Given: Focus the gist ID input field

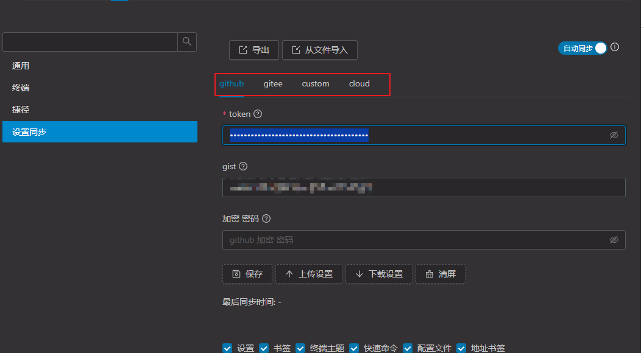Looking at the screenshot, I should pyautogui.click(x=423, y=187).
